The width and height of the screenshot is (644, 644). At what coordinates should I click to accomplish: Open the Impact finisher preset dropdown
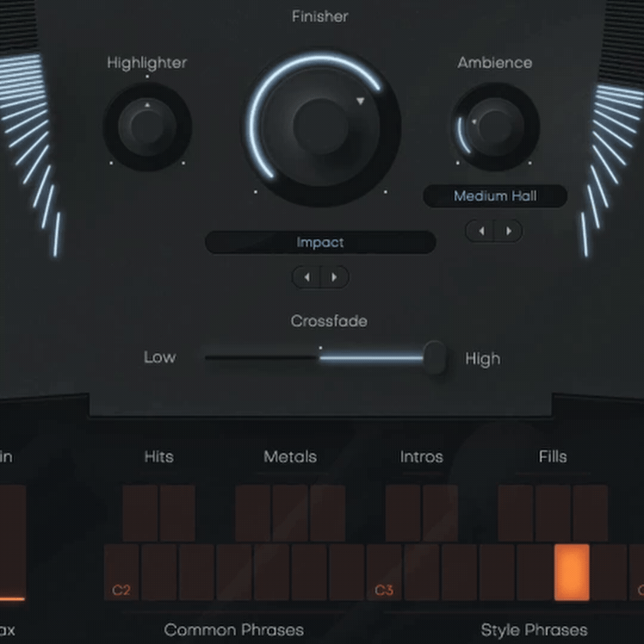click(x=320, y=242)
